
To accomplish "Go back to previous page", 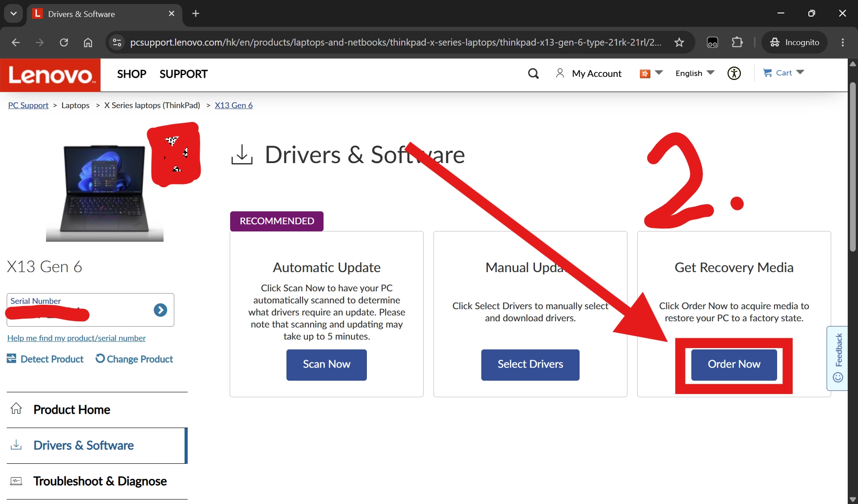I will pos(16,42).
